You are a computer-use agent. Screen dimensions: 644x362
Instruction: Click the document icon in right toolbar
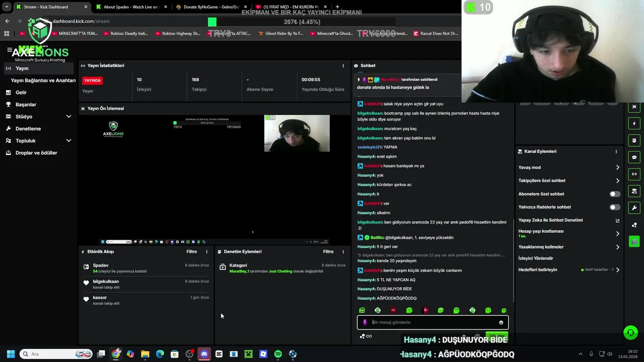tap(634, 140)
